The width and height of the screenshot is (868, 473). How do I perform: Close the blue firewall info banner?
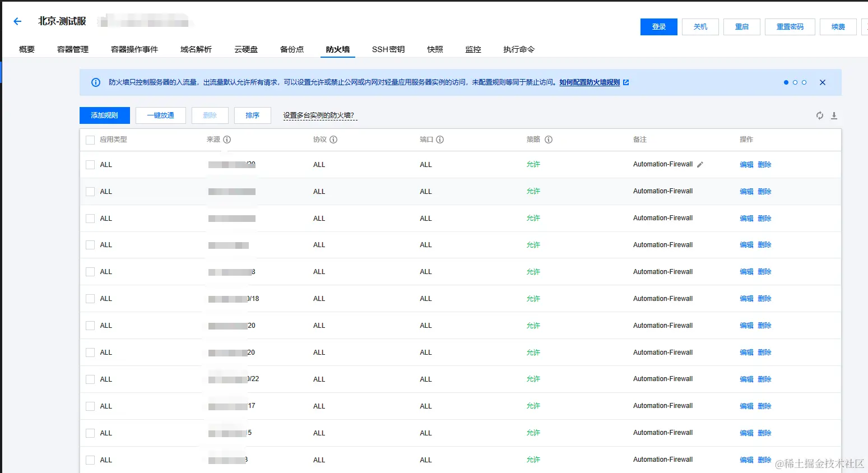click(x=823, y=82)
